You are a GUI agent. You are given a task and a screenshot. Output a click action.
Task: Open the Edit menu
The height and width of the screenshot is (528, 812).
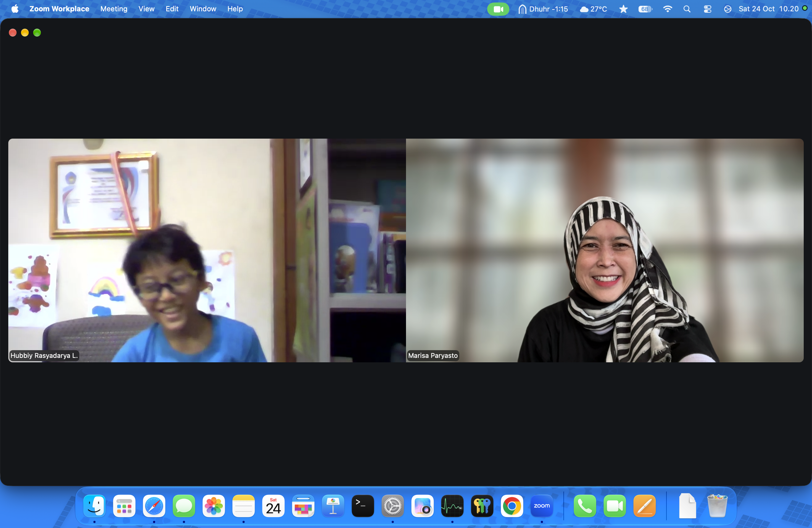pyautogui.click(x=172, y=9)
